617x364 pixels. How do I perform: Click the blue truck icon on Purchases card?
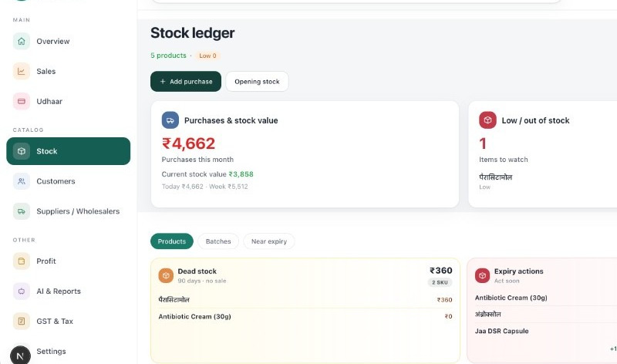tap(170, 120)
